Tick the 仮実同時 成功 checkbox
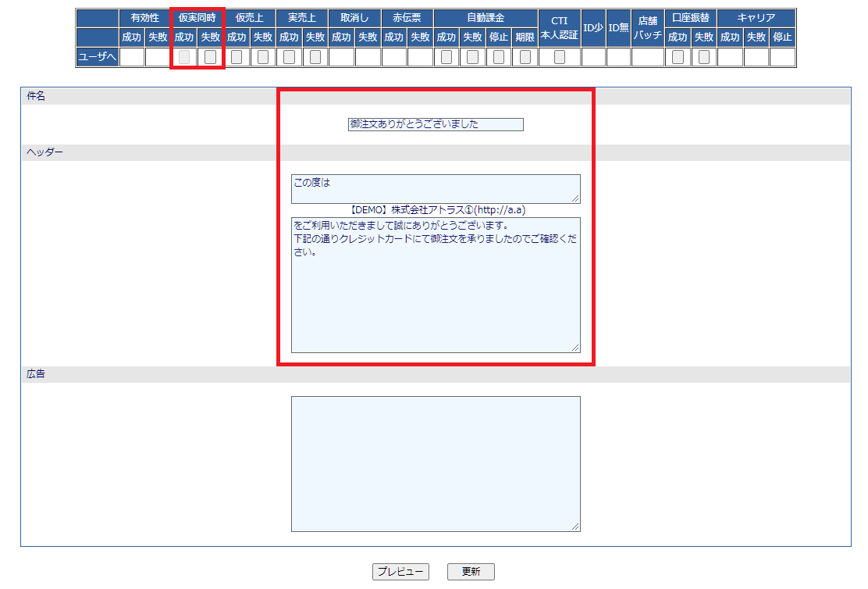This screenshot has height=589, width=868. click(184, 57)
